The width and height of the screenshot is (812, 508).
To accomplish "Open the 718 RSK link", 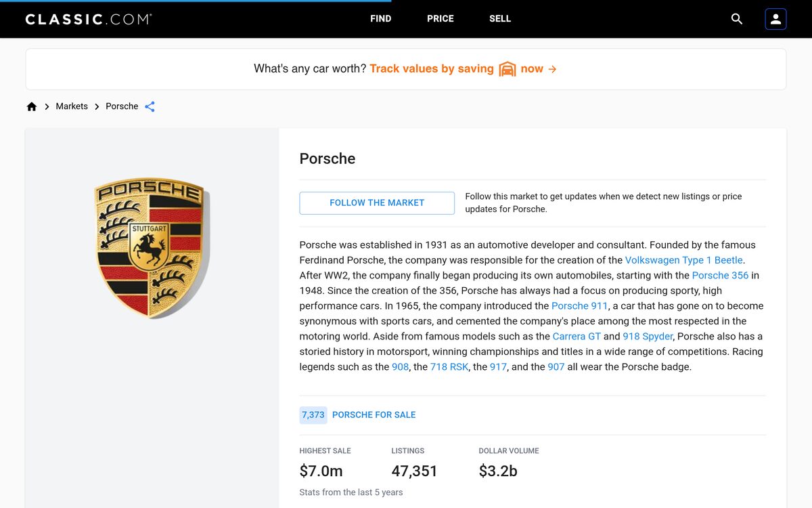I will click(449, 367).
